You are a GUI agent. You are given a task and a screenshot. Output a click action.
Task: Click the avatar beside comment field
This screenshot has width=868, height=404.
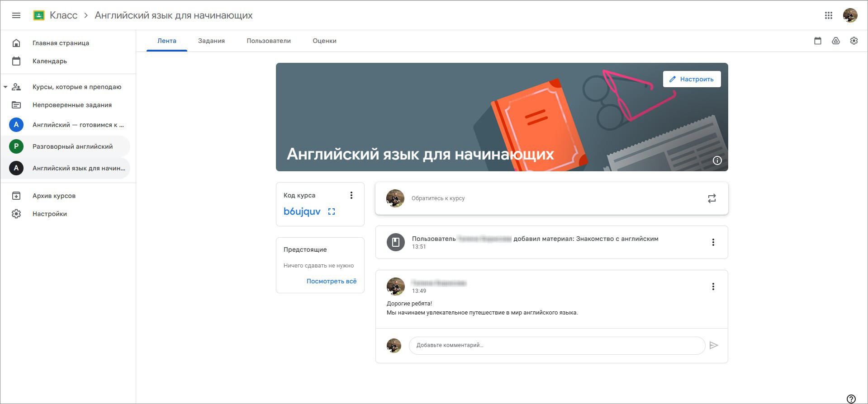pyautogui.click(x=394, y=346)
